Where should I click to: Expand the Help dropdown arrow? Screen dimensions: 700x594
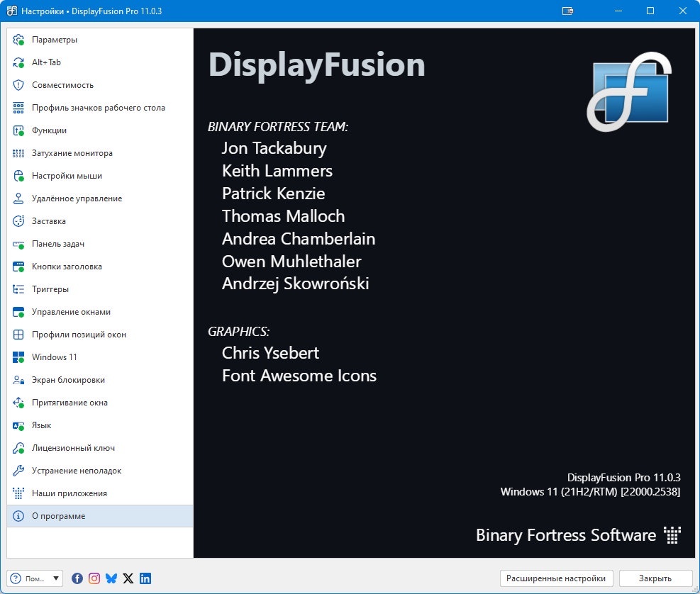tap(56, 578)
